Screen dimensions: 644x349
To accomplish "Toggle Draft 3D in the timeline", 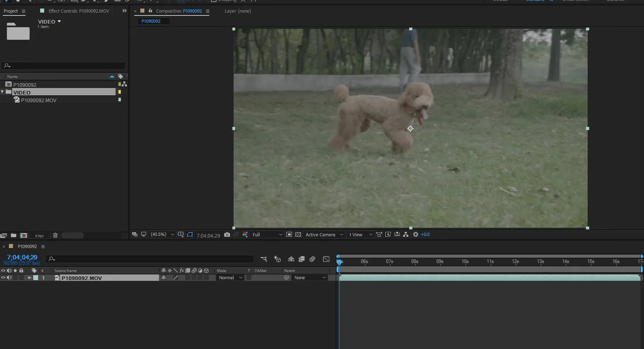I will (x=277, y=259).
